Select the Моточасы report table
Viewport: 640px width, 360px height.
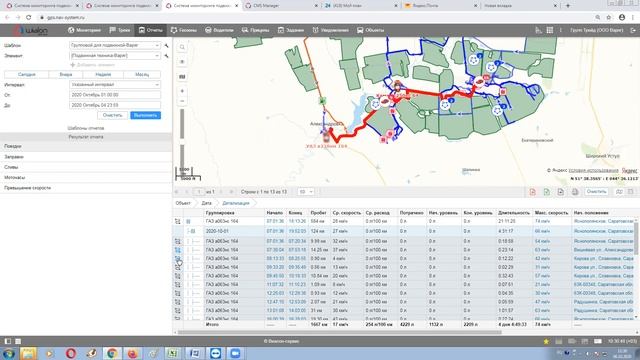click(x=86, y=178)
